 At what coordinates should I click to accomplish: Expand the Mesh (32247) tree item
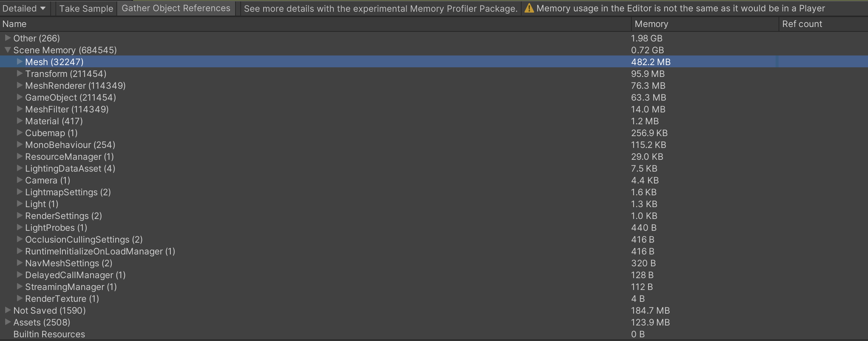coord(19,62)
